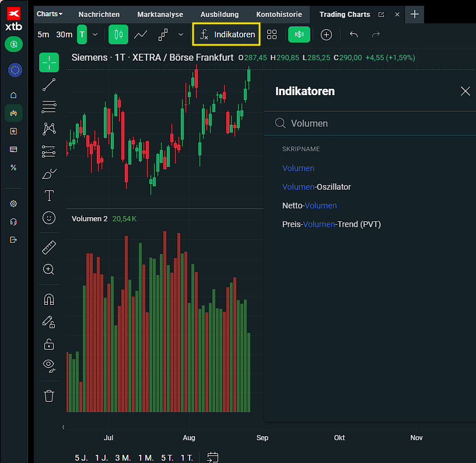Undo the last action
This screenshot has width=476, height=463.
[354, 34]
